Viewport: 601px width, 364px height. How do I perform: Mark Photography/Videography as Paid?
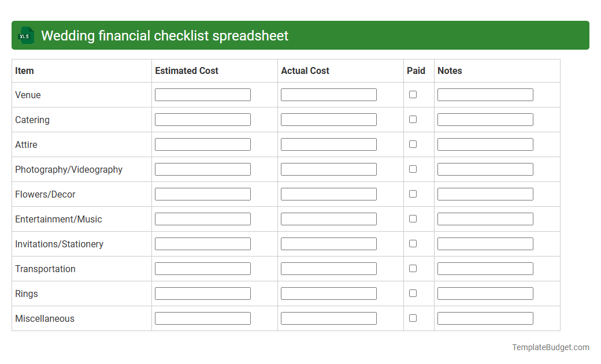coord(413,169)
